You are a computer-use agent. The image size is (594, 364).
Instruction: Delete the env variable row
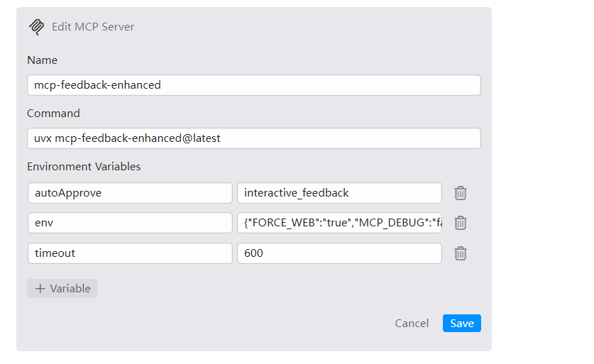[461, 223]
